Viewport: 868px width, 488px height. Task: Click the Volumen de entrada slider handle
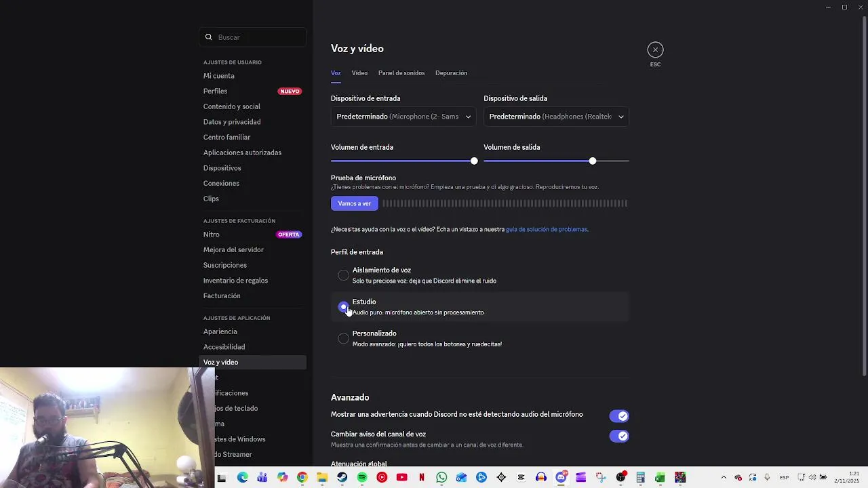474,161
